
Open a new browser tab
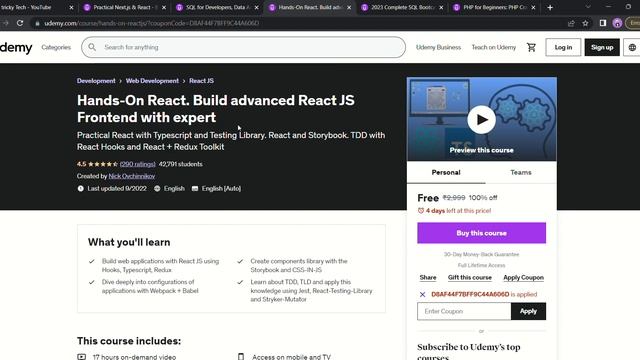tap(550, 7)
